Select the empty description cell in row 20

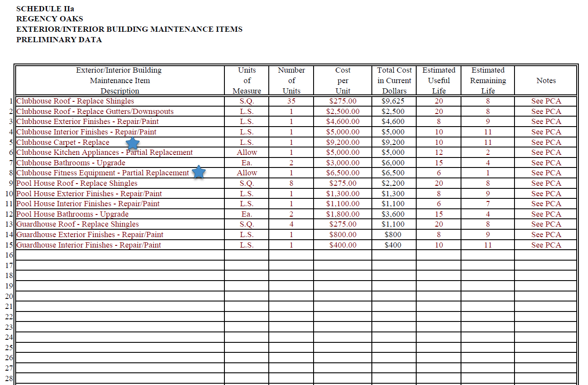(120, 296)
